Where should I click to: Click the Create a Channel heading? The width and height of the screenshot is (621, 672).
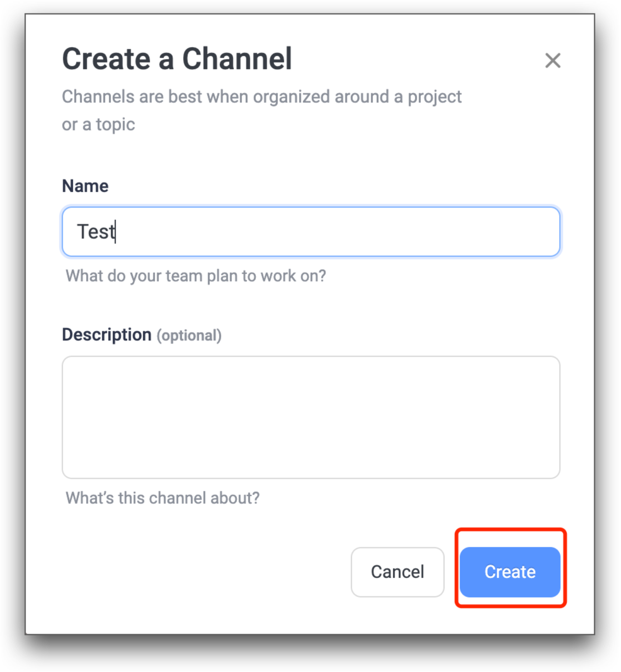click(x=177, y=59)
